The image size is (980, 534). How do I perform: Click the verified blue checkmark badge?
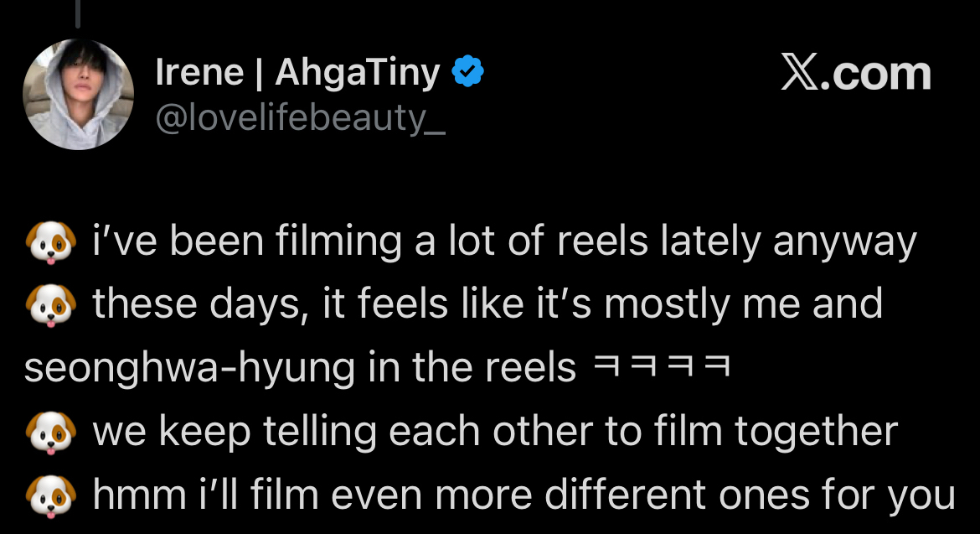[467, 73]
